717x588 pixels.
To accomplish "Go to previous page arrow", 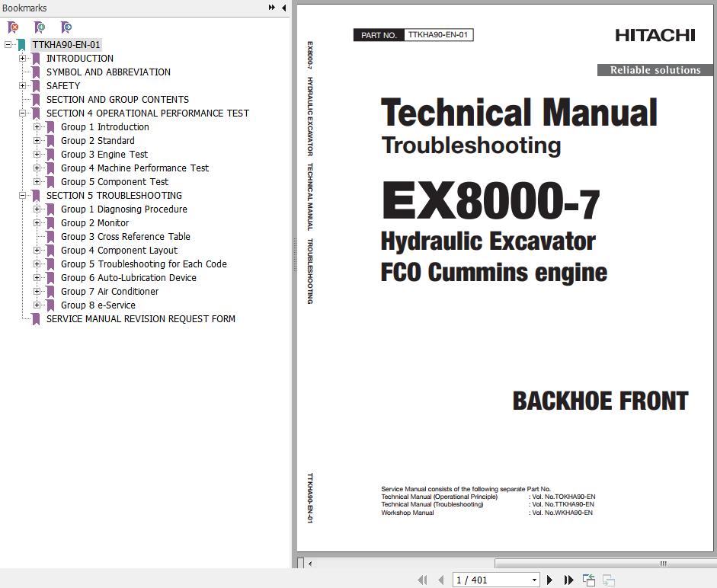I will (x=441, y=580).
